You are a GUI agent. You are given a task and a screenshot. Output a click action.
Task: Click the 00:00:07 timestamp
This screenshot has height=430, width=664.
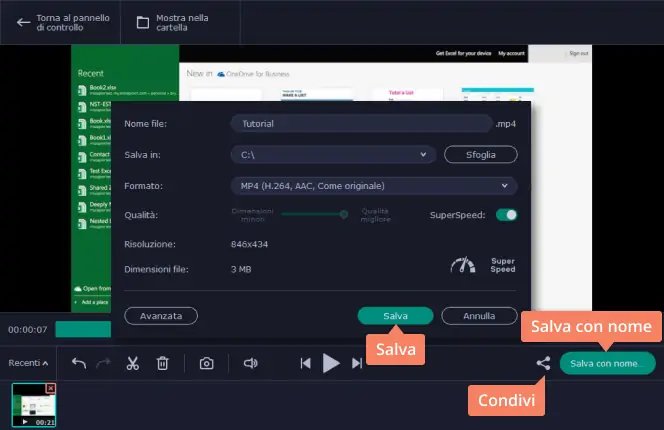[28, 330]
